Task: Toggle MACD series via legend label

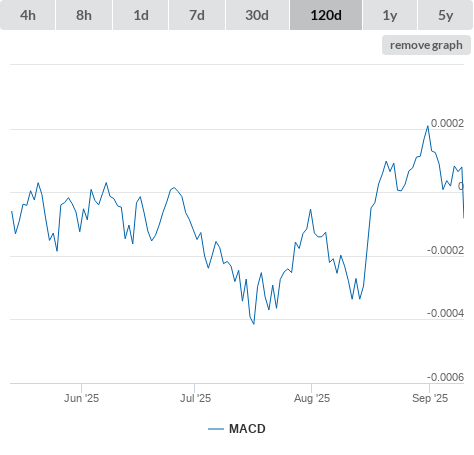Action: pyautogui.click(x=247, y=429)
